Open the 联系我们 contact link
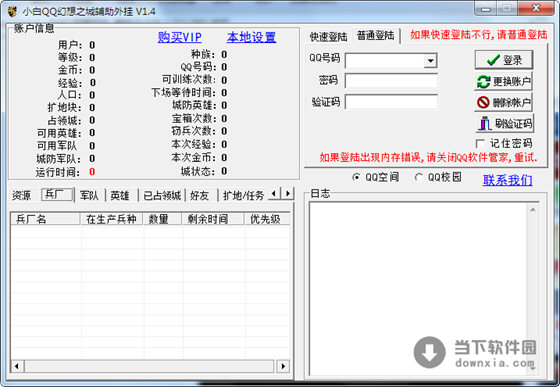Screen dimensions: 560x387 click(x=508, y=180)
